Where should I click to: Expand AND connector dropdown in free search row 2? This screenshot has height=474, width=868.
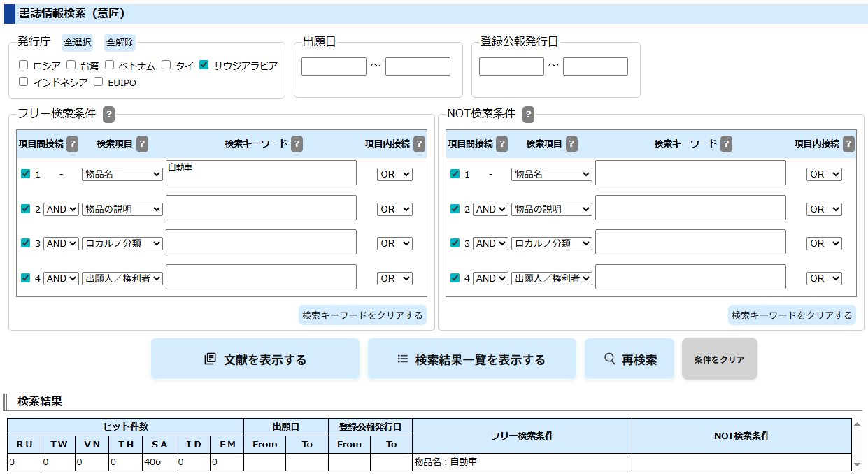61,209
